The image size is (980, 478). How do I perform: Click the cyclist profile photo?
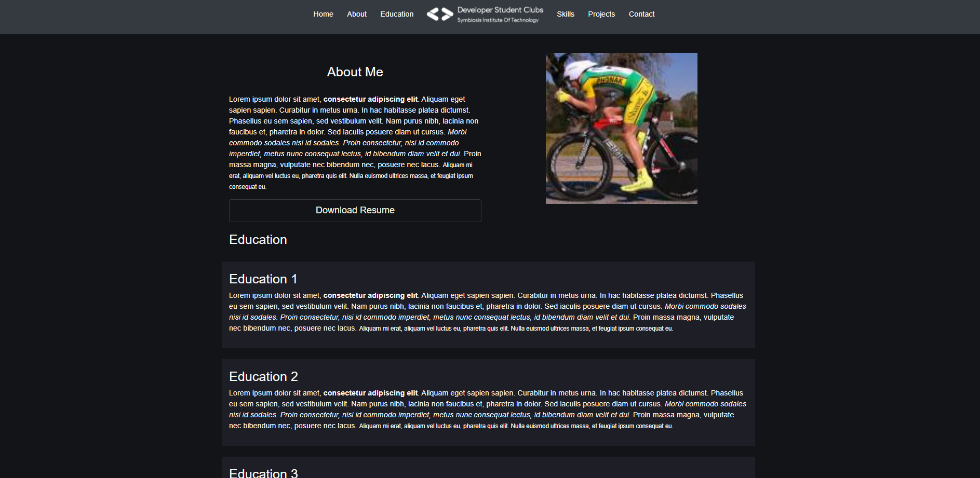click(621, 128)
